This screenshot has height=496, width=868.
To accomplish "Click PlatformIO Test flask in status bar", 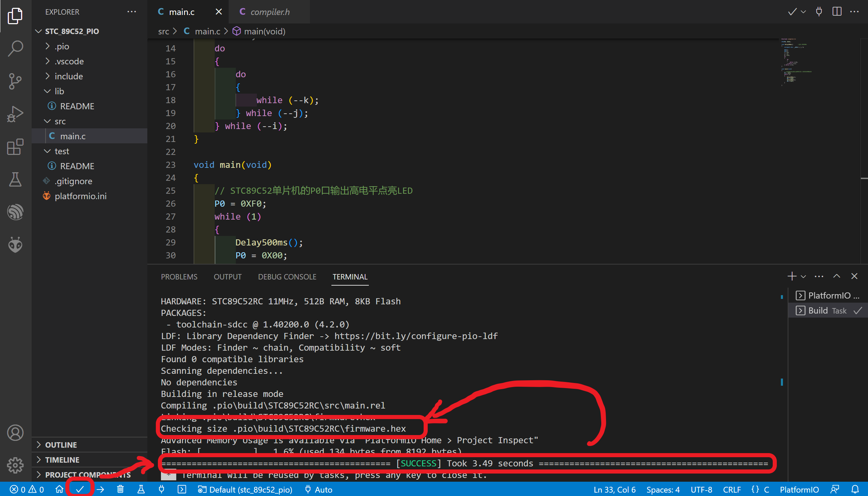I will coord(141,490).
